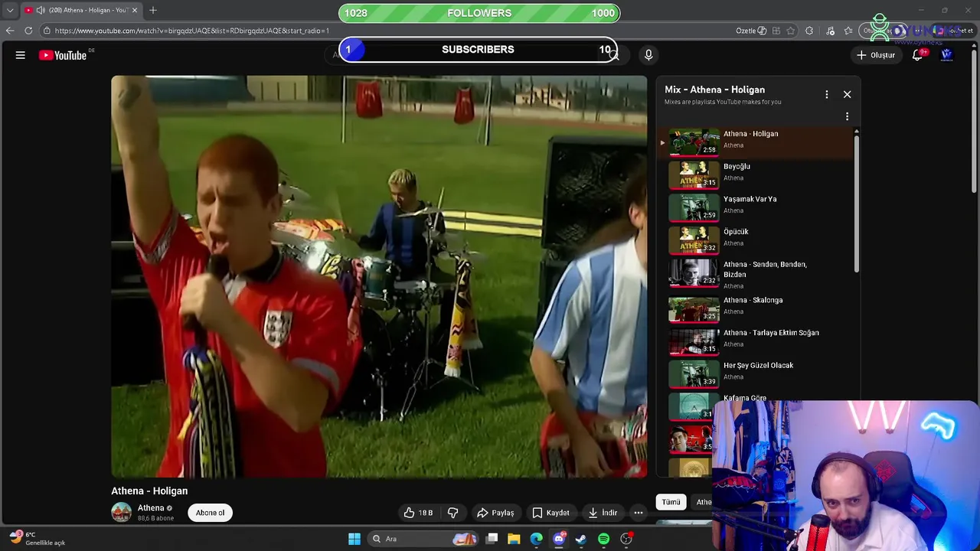The width and height of the screenshot is (980, 551).
Task: Focus the browser address bar URL
Action: click(191, 31)
